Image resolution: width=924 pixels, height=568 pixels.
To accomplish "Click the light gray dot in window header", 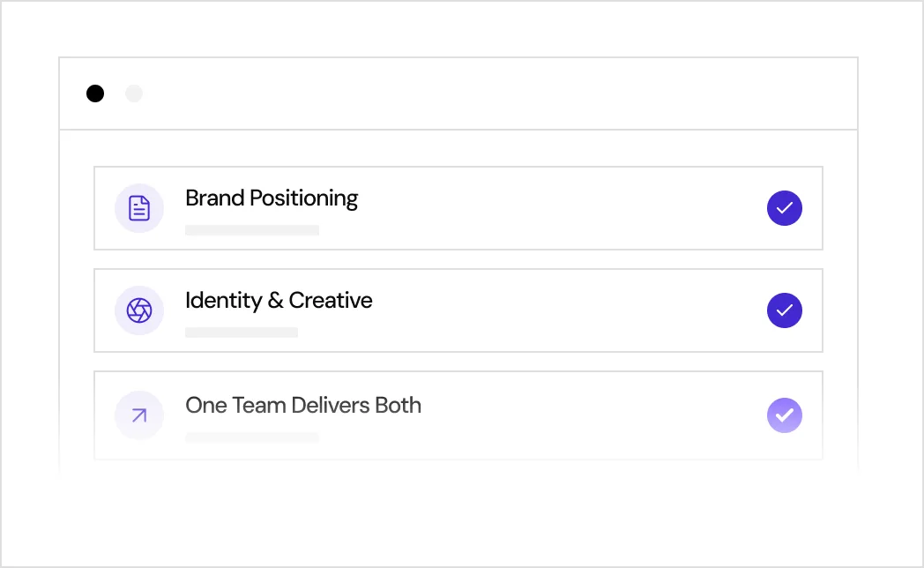I will [x=134, y=93].
